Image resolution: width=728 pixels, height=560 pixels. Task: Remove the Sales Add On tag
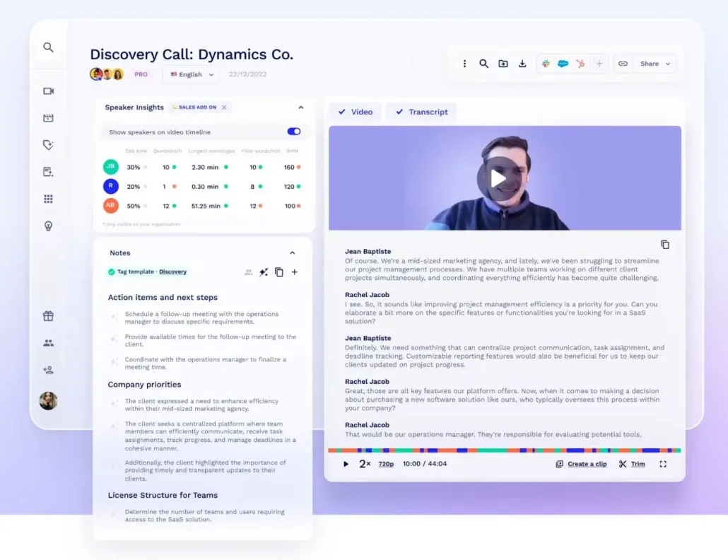(224, 107)
